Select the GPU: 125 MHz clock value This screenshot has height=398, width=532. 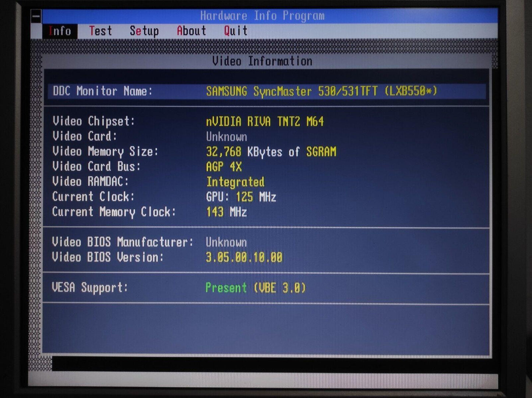(x=241, y=197)
